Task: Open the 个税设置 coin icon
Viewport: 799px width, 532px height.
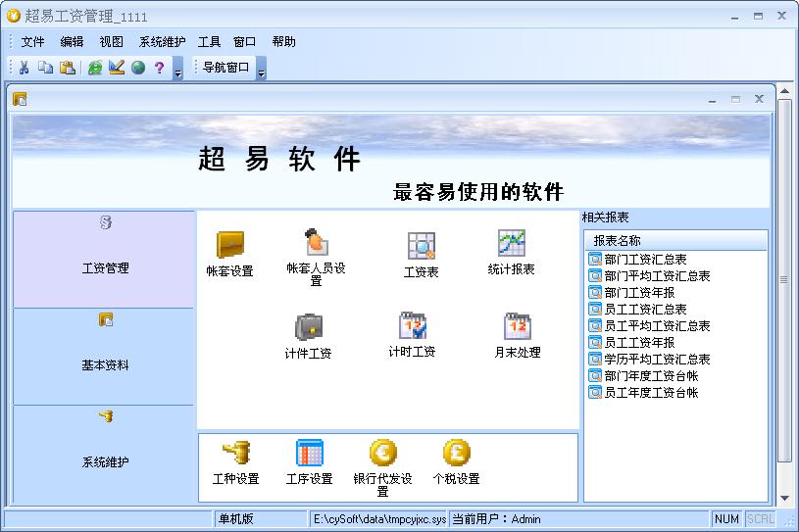Action: 456,461
